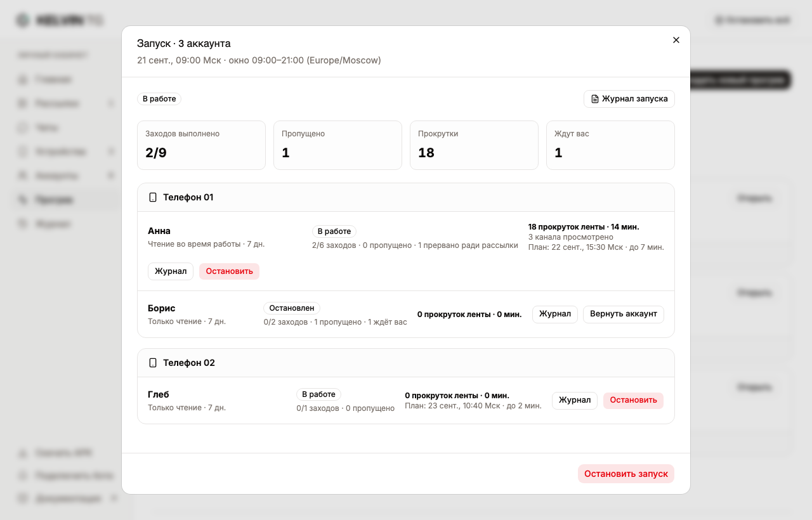This screenshot has width=812, height=520.
Task: Click the dialog title 'Запуск · 3 аккаунта'
Action: coord(184,44)
